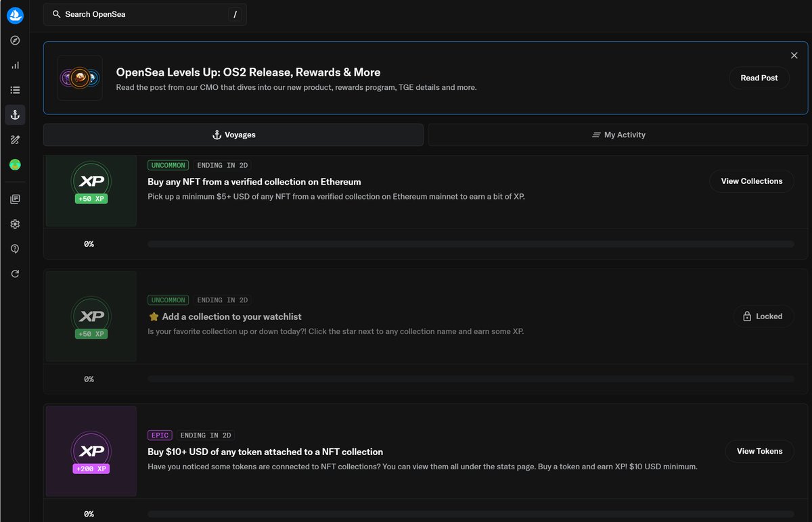Open the OpenSea home logo

pos(15,16)
